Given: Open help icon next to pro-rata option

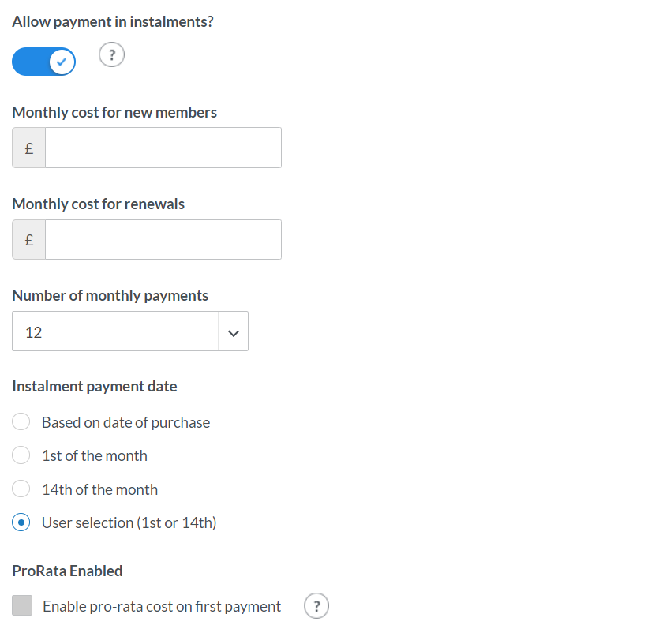Looking at the screenshot, I should click(x=316, y=606).
